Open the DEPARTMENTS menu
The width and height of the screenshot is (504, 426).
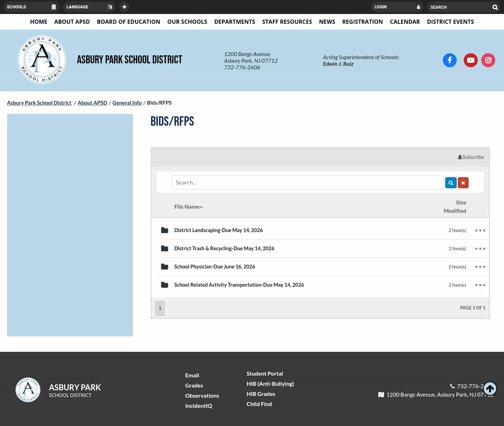click(x=235, y=22)
